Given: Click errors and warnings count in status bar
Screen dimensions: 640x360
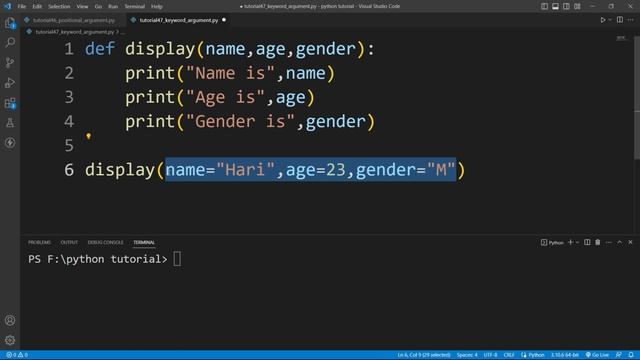Looking at the screenshot, I should 17,355.
